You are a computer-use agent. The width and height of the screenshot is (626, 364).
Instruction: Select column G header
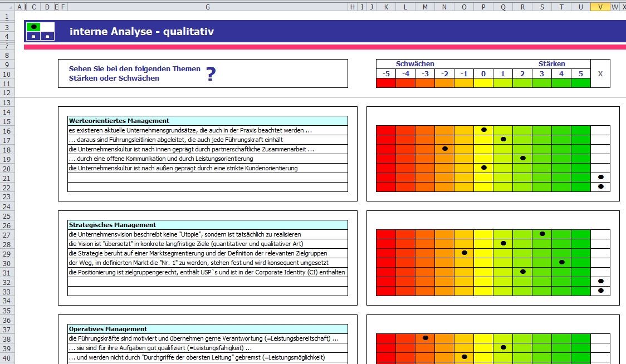point(207,7)
